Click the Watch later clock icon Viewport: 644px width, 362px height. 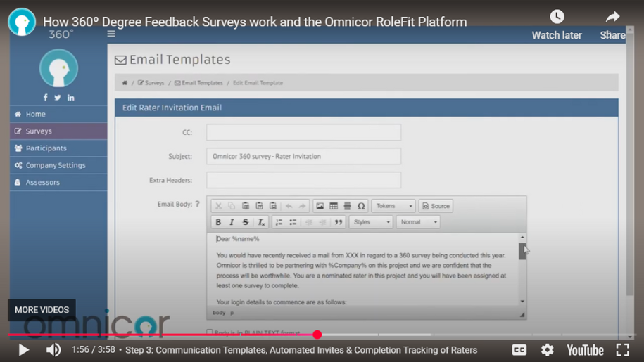[x=557, y=17]
